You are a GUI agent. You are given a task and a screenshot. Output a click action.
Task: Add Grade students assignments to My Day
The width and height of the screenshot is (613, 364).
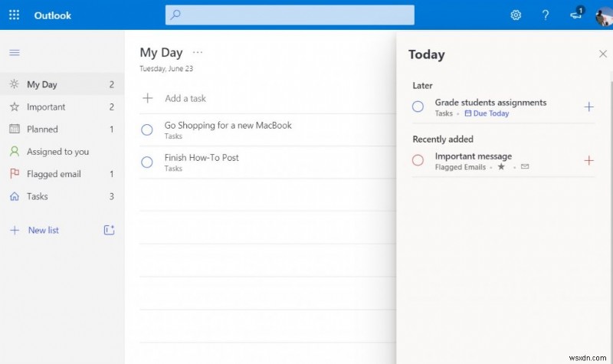point(588,107)
